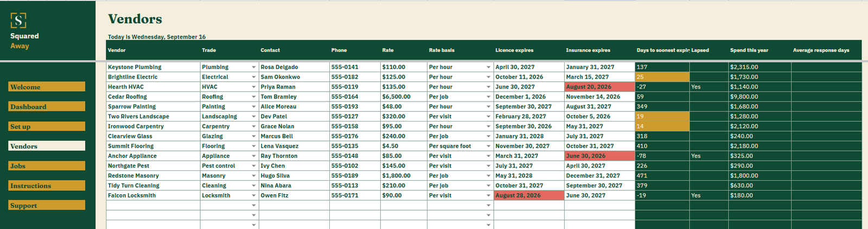Select licence date October 11, 2026
This screenshot has height=229, width=868.
coord(529,77)
